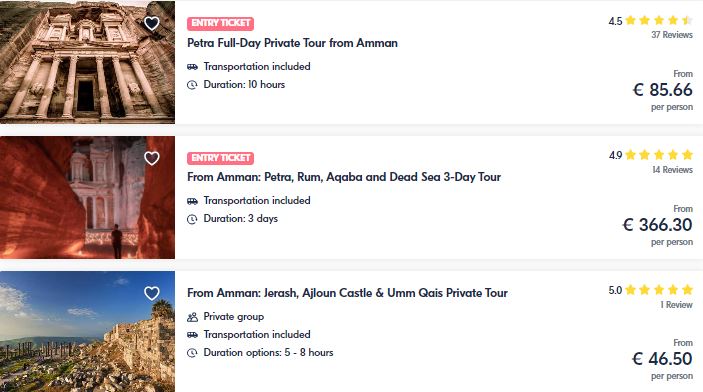Save Jerash, Ajloun Castle tour with heart icon

[152, 293]
